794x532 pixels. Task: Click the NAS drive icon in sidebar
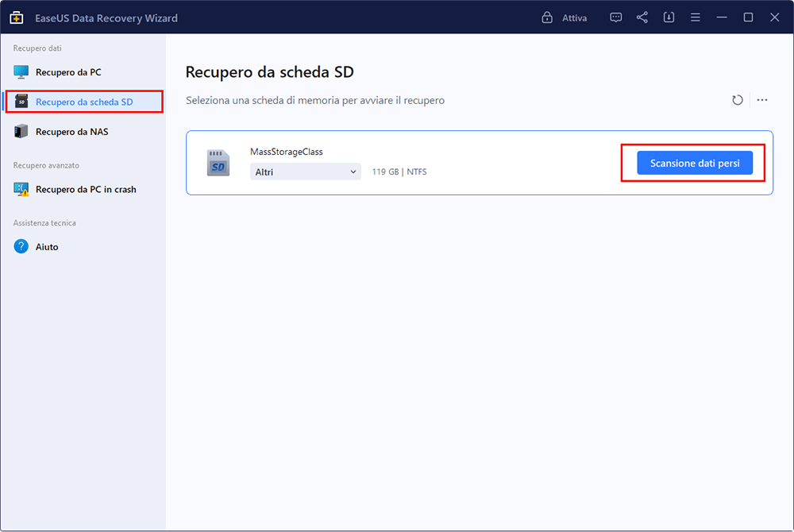click(x=21, y=132)
